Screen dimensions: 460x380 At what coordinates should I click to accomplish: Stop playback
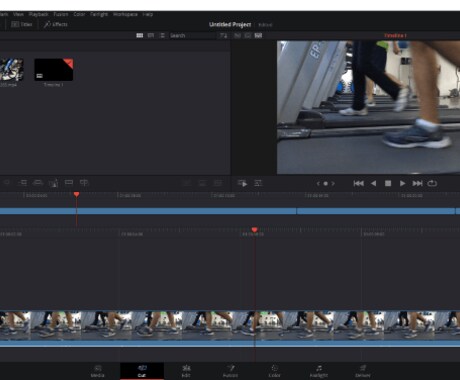[388, 183]
